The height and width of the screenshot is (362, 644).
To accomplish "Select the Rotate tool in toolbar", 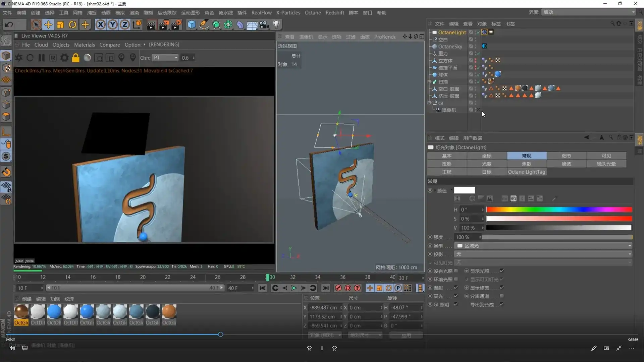I will click(x=72, y=24).
